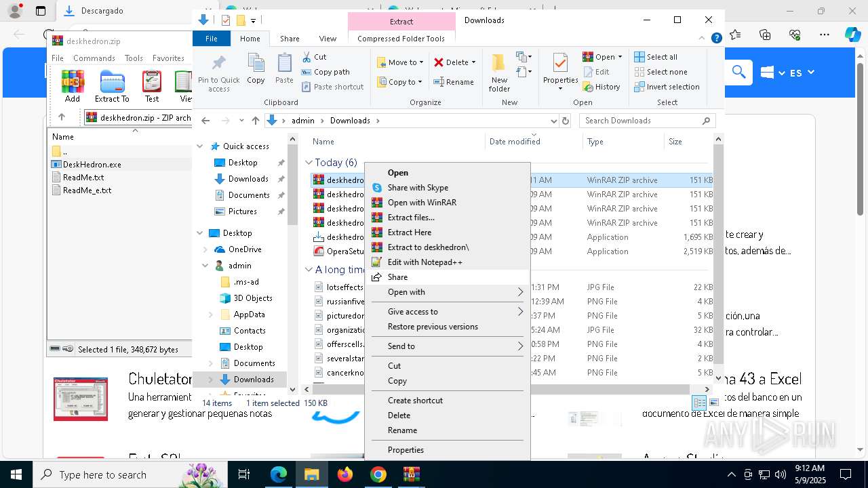
Task: Expand the Open with submenu
Action: 448,292
